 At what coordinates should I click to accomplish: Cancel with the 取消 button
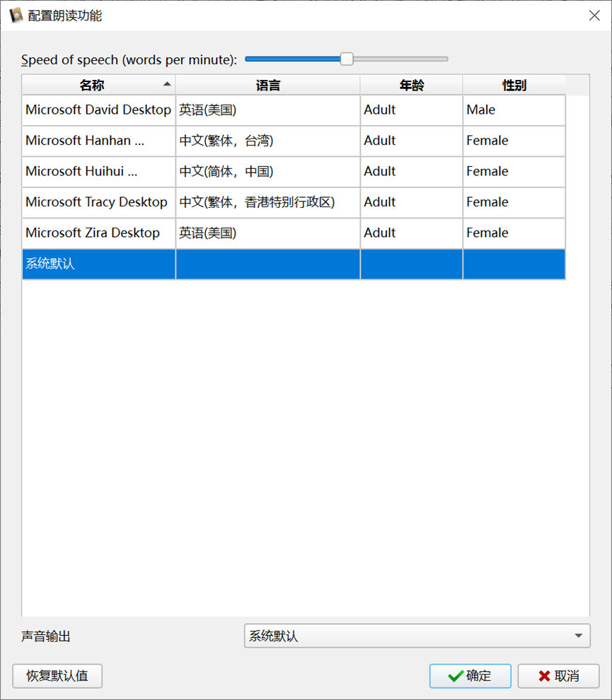[558, 676]
